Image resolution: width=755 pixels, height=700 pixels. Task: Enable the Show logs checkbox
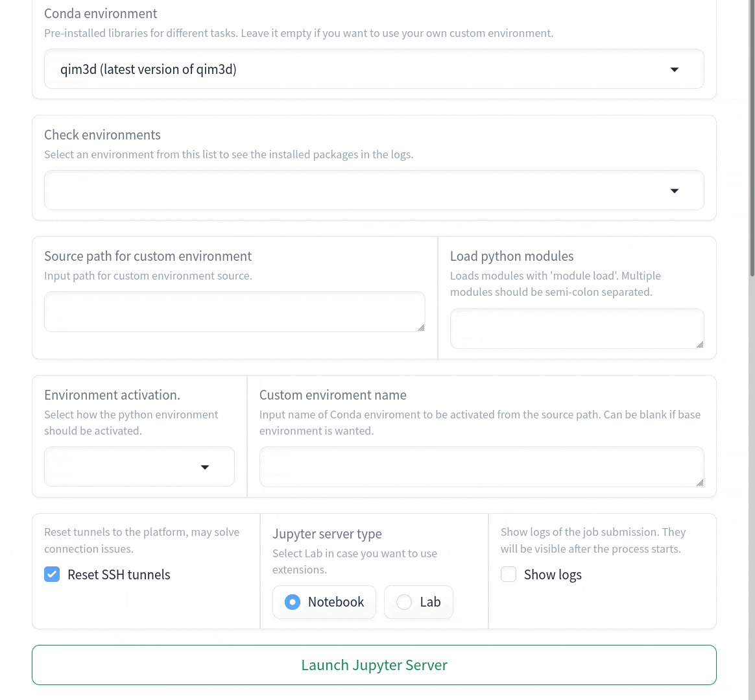click(509, 575)
